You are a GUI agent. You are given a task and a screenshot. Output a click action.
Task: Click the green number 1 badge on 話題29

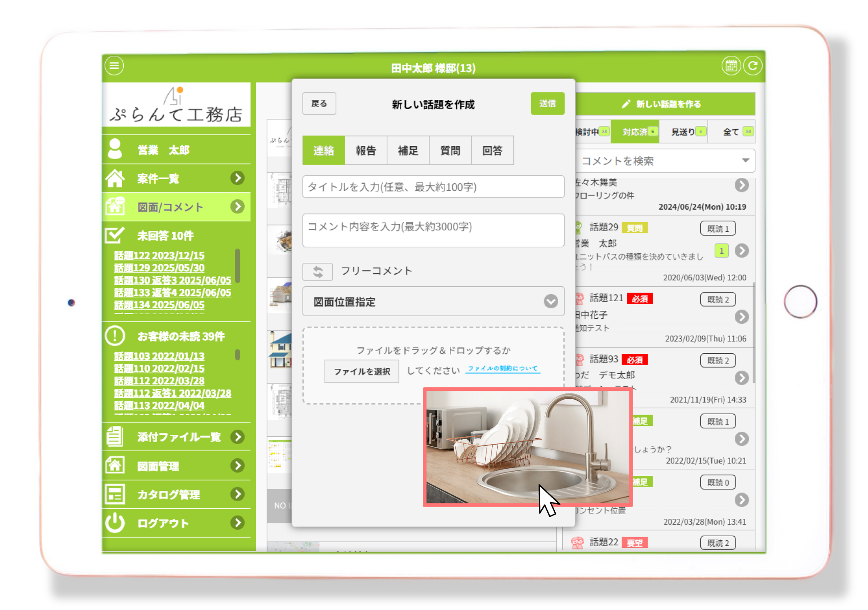[x=721, y=251]
